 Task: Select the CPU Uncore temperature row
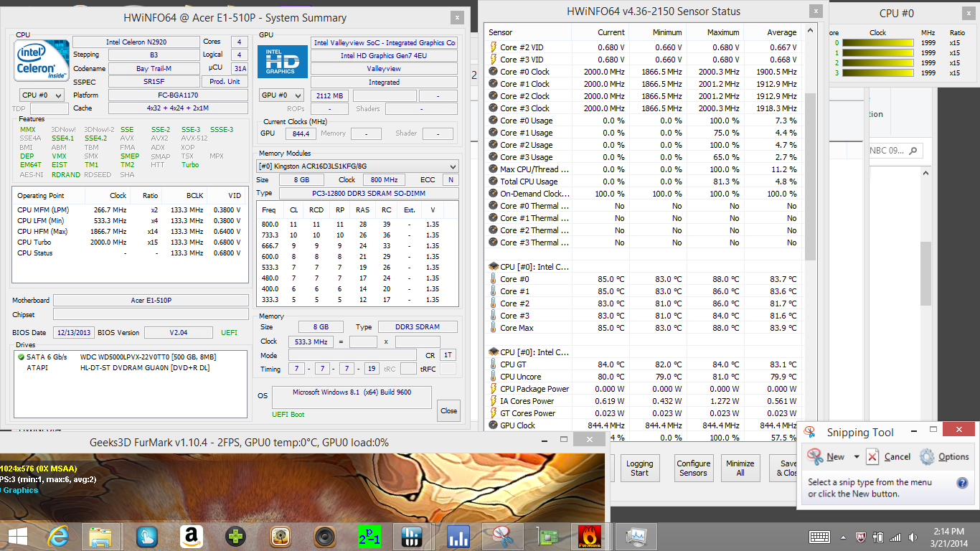tap(644, 377)
